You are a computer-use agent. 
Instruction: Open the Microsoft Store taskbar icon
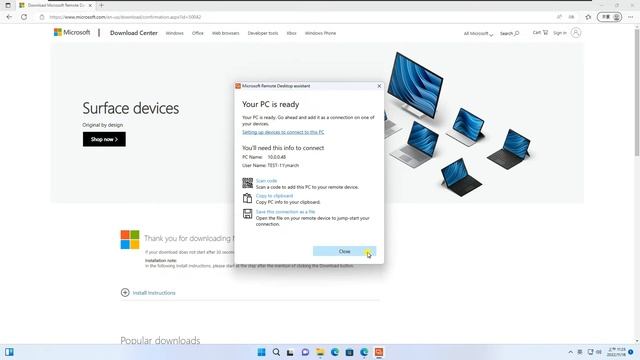(x=349, y=352)
